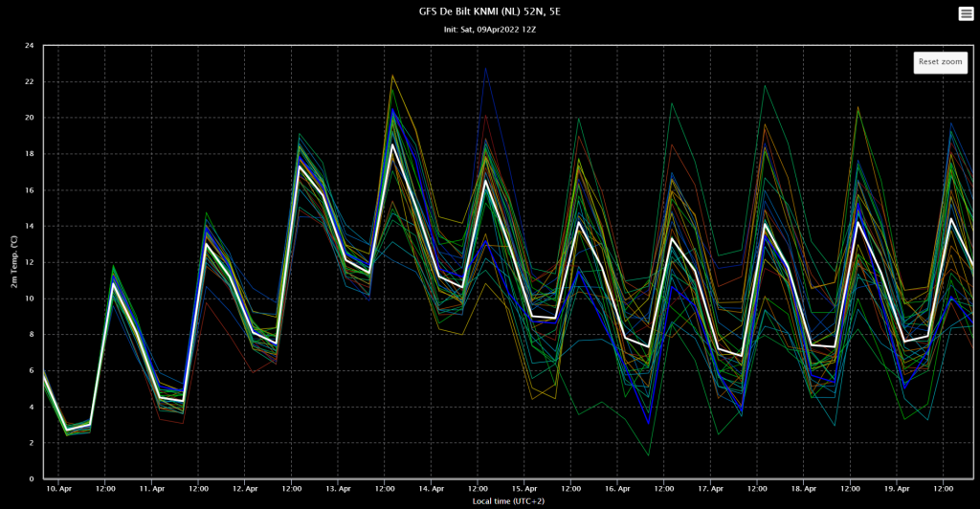Open the chart hamburger context menu
Image resolution: width=980 pixels, height=509 pixels.
click(966, 13)
